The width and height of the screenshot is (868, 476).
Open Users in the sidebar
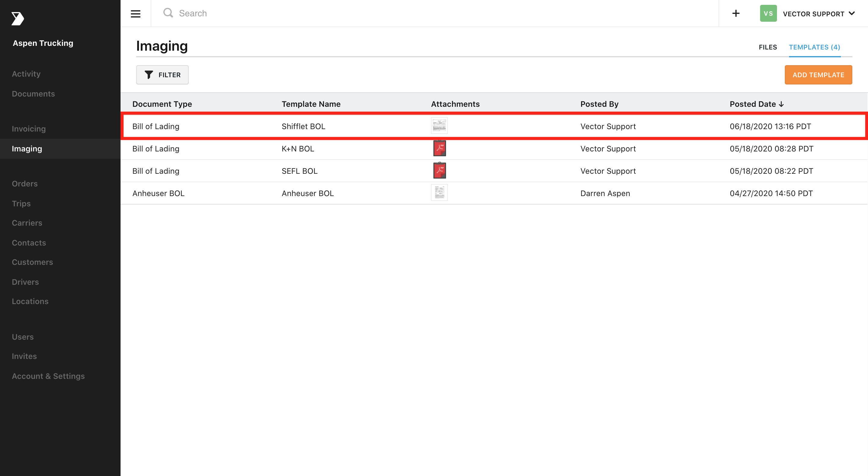[23, 337]
